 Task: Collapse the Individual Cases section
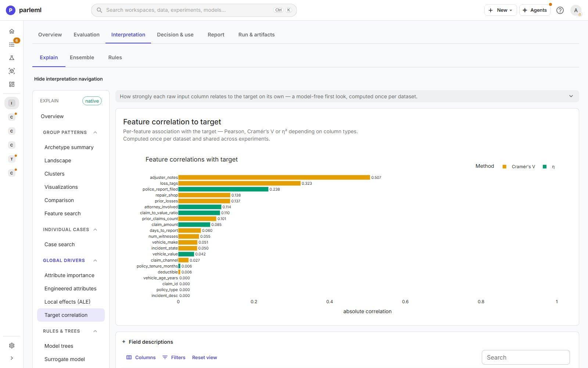click(x=95, y=230)
